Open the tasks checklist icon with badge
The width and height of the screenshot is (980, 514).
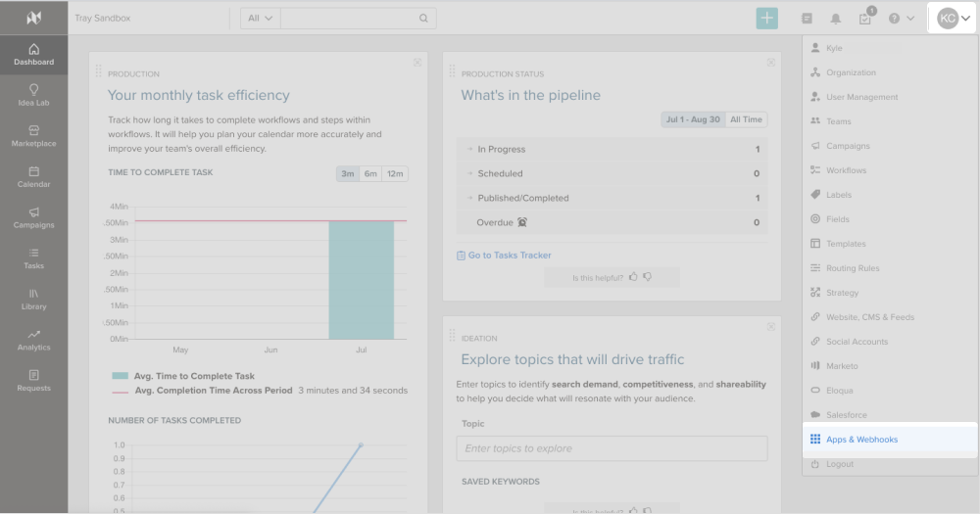[865, 18]
